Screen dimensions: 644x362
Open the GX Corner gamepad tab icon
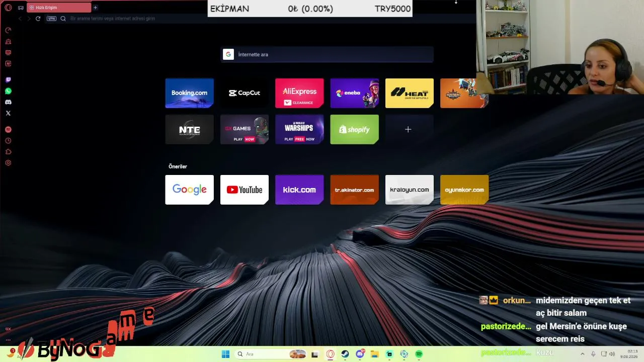click(21, 8)
